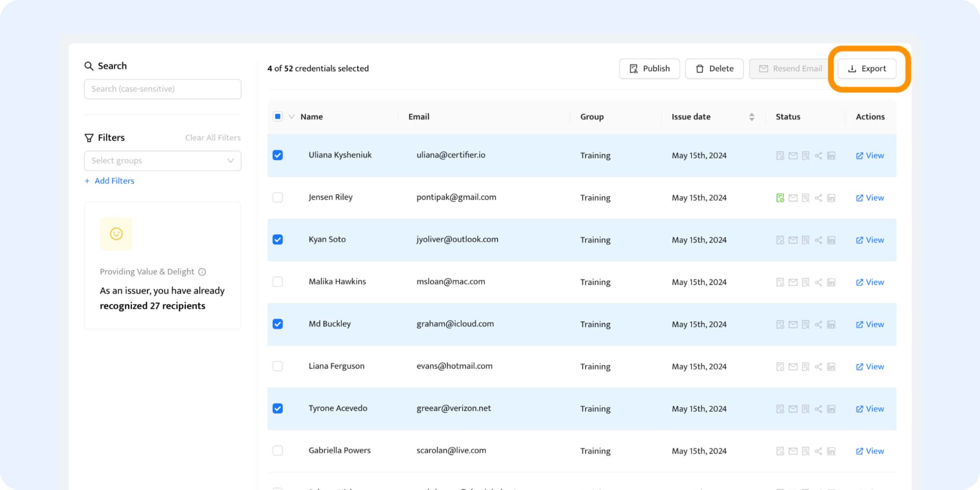Click the green published status icon for Jensen Riley

[x=780, y=198]
